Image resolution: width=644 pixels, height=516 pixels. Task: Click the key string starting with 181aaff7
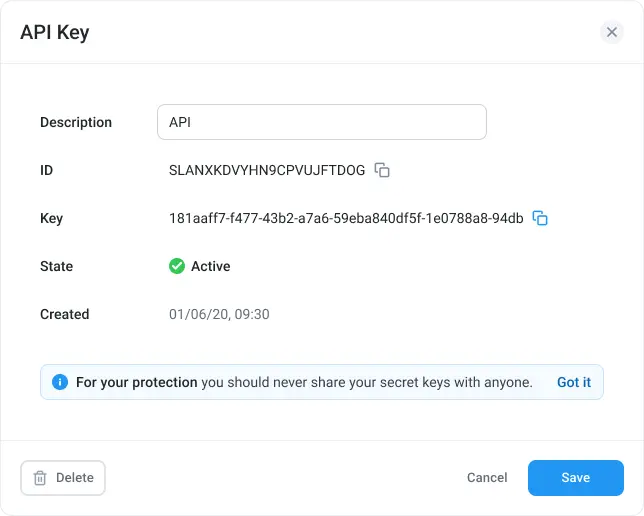[x=346, y=218]
